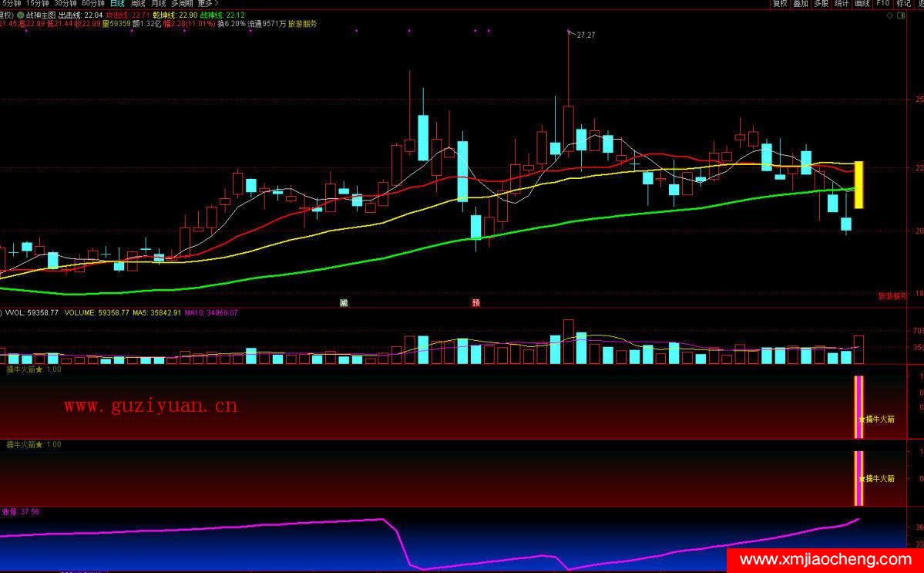Click the red 预 marker icon under the chart

tap(475, 302)
